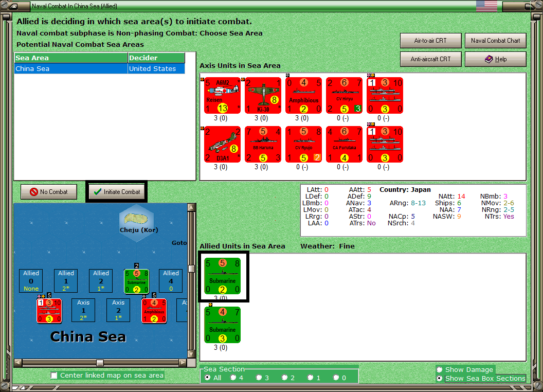The height and width of the screenshot is (392, 543).
Task: Open the Help button
Action: (495, 59)
